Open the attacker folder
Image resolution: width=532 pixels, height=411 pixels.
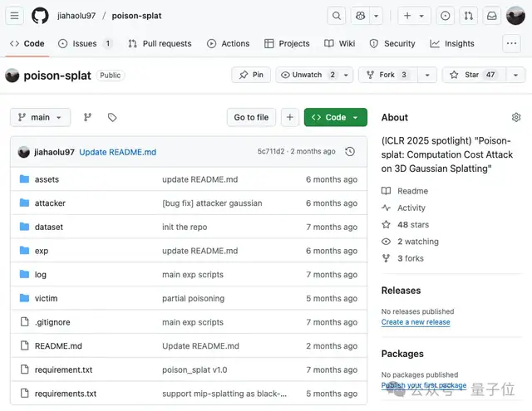50,203
